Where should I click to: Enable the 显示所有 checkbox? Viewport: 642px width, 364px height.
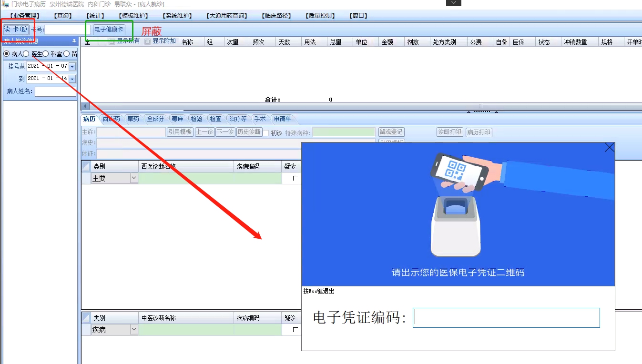[112, 42]
